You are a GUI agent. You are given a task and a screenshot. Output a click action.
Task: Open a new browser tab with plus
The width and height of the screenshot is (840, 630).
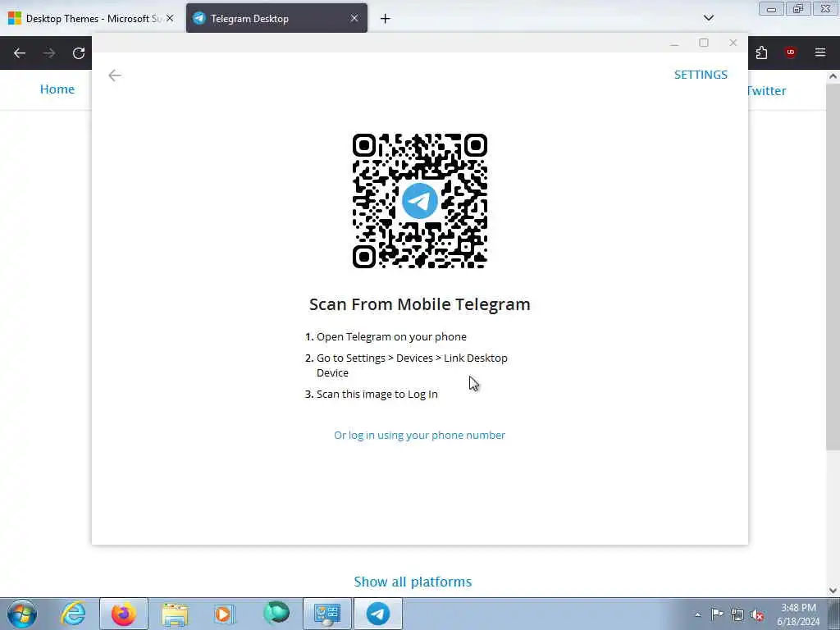pos(386,19)
